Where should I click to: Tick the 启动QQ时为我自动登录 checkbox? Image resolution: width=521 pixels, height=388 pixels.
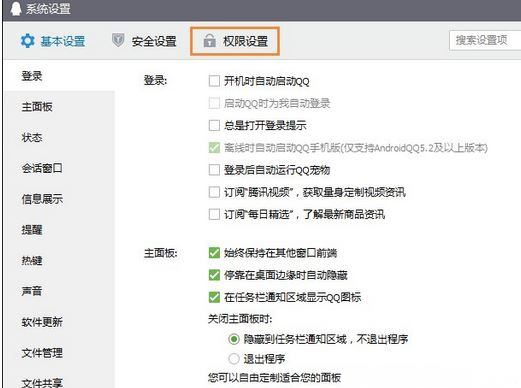tap(214, 103)
